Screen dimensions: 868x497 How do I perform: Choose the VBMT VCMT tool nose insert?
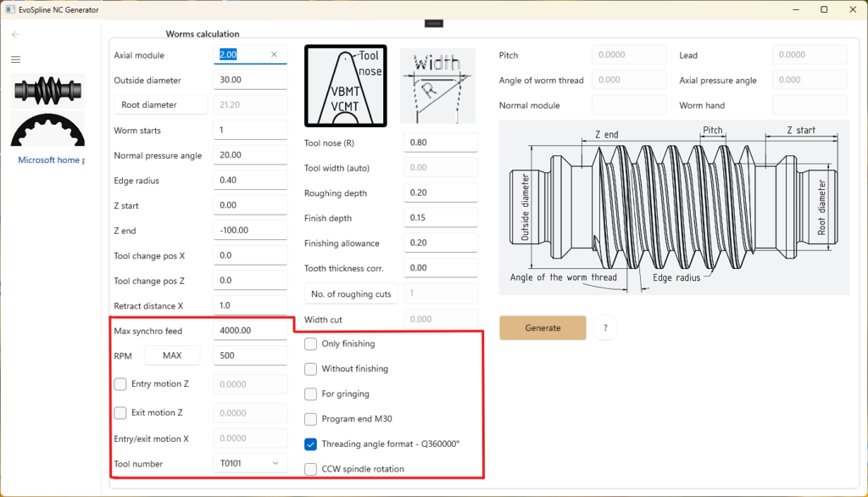(x=345, y=86)
